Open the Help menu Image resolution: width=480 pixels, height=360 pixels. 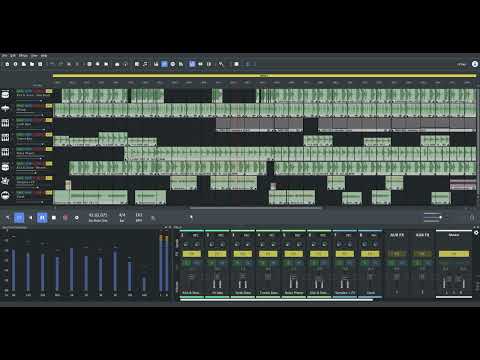[44, 56]
